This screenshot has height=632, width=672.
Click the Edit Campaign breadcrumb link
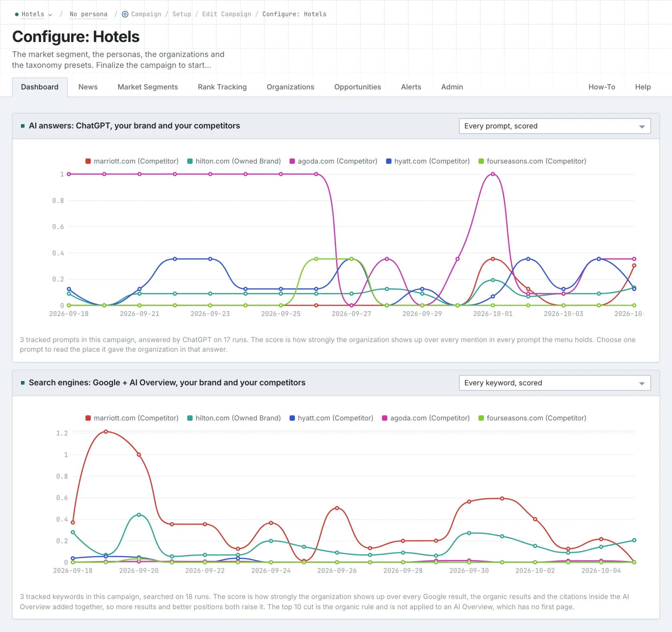[227, 14]
